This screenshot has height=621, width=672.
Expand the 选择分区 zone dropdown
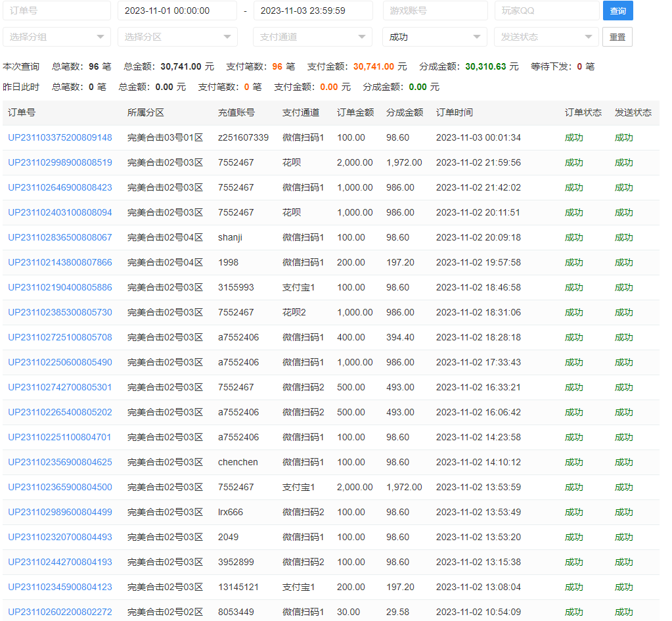pyautogui.click(x=177, y=37)
